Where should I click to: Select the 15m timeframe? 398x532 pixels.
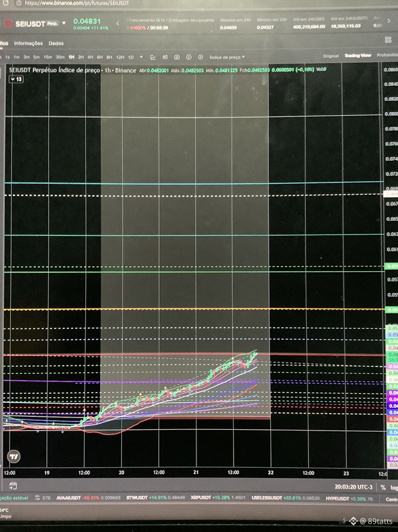(x=48, y=57)
